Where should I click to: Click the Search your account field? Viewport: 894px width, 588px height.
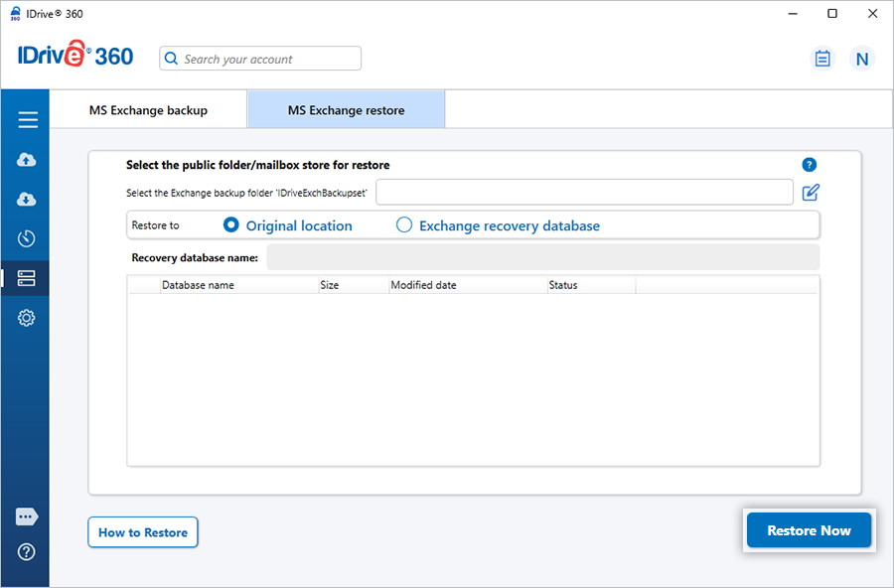tap(268, 60)
